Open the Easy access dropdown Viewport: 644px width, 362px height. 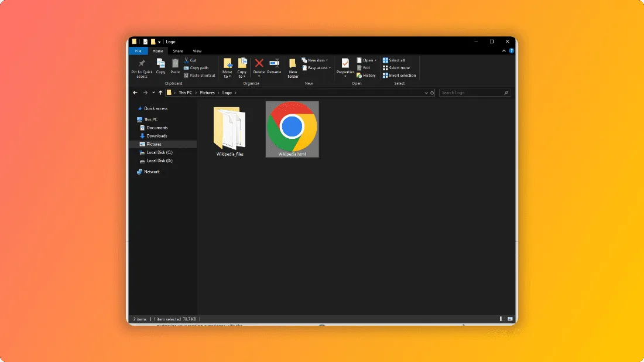pos(316,68)
